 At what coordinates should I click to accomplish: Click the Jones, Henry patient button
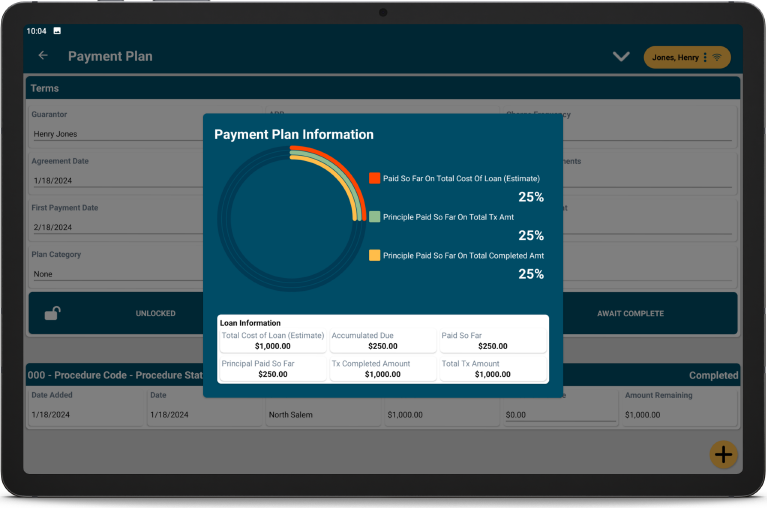pyautogui.click(x=675, y=58)
